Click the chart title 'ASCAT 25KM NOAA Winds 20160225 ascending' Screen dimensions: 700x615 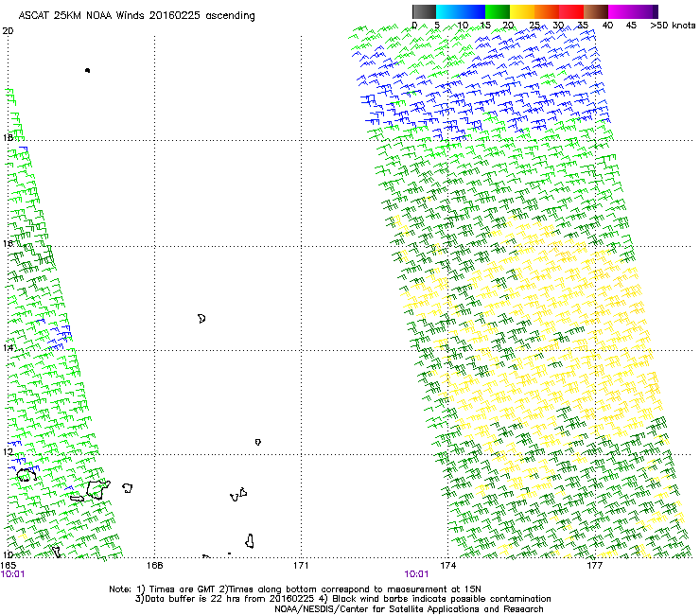click(x=136, y=16)
